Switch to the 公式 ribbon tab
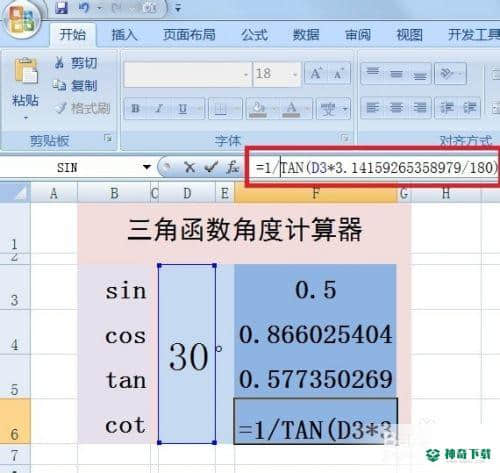Viewport: 500px width, 473px height. tap(254, 35)
